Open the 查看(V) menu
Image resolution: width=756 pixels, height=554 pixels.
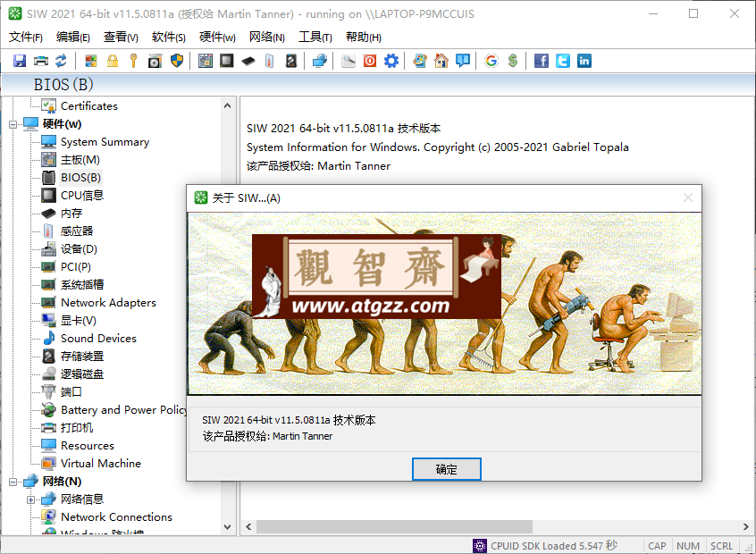pyautogui.click(x=121, y=38)
